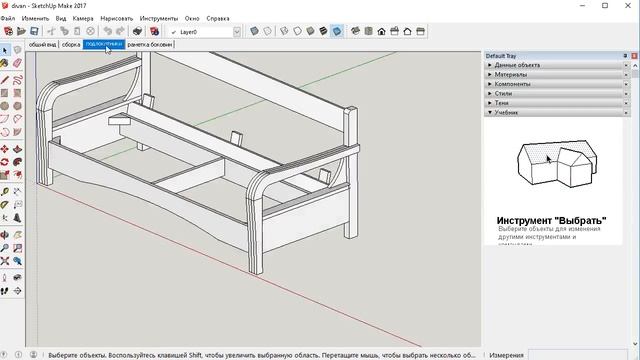Select the Zoom magnifier tool
The image size is (640, 360).
[x=4, y=248]
